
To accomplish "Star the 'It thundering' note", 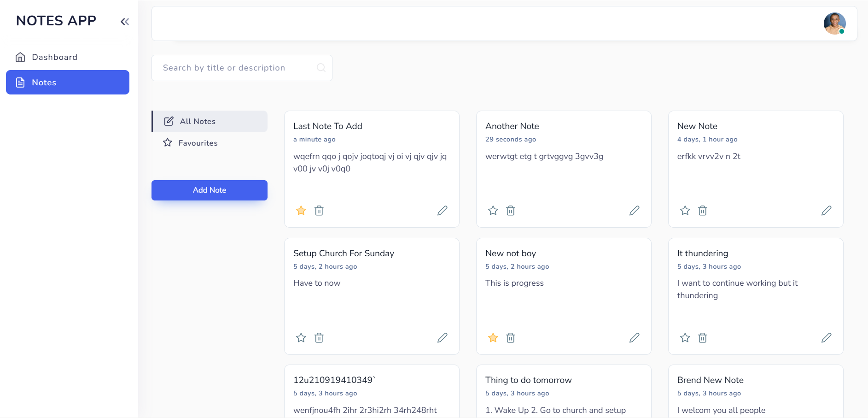I will pyautogui.click(x=685, y=338).
